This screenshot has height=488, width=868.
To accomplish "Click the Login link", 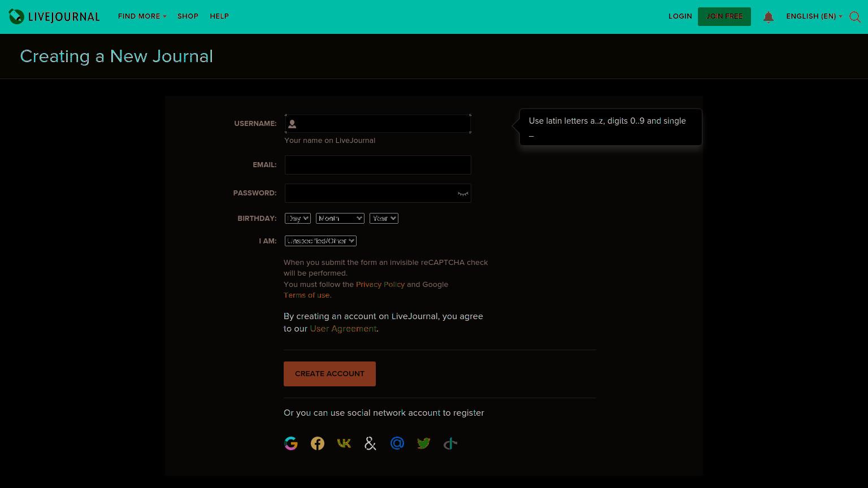I will (x=680, y=16).
